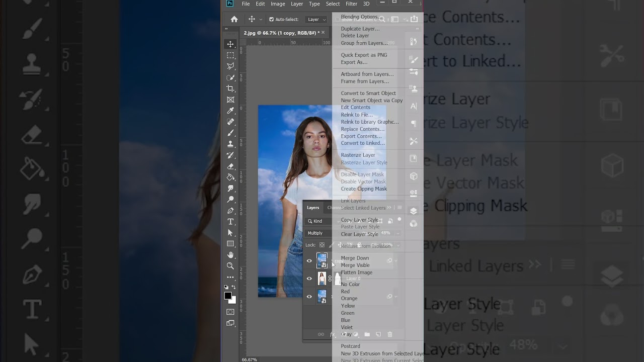Screen dimensions: 644x362
Task: Choose Quick Export as PNG
Action: (x=364, y=55)
